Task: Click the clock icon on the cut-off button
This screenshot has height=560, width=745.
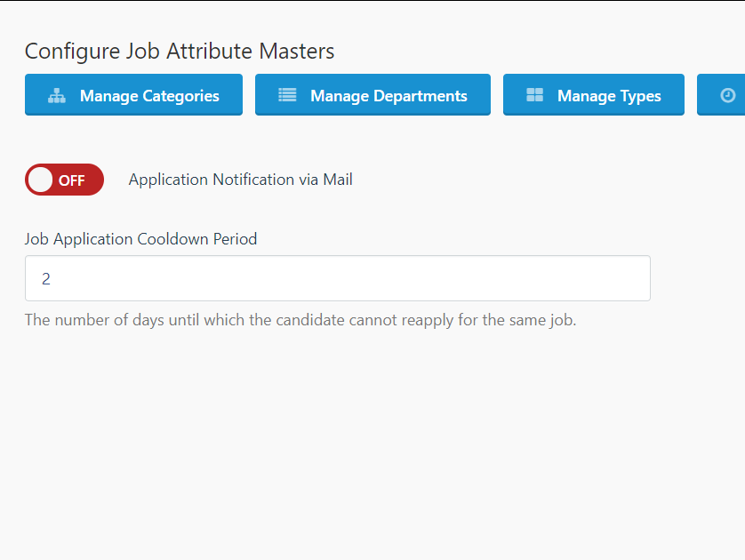Action: tap(727, 95)
